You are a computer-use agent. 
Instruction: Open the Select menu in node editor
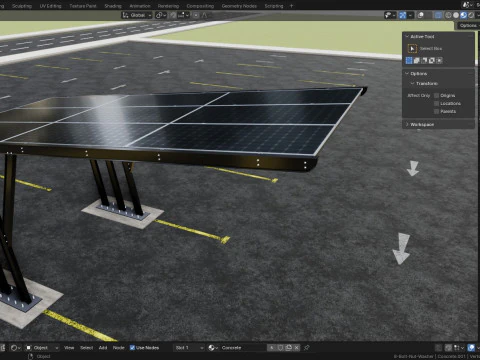tap(86, 348)
